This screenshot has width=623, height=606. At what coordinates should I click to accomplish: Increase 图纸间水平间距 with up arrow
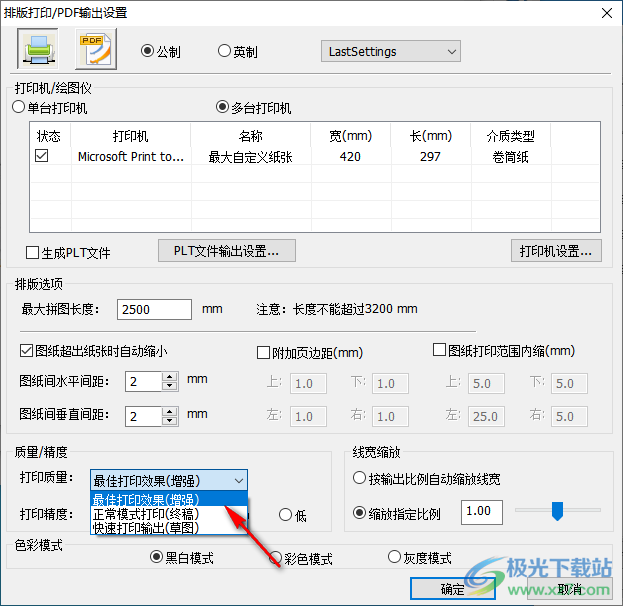pos(170,377)
